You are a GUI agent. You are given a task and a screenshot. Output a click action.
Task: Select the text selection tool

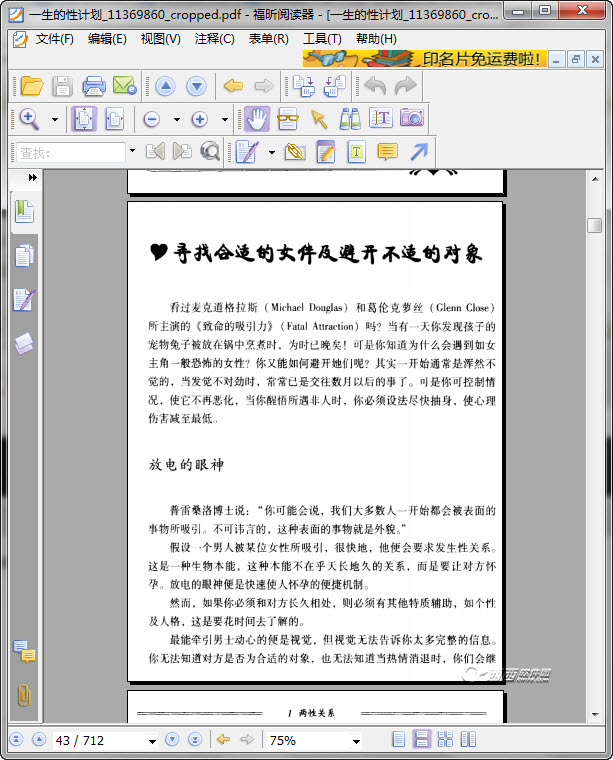click(x=381, y=118)
